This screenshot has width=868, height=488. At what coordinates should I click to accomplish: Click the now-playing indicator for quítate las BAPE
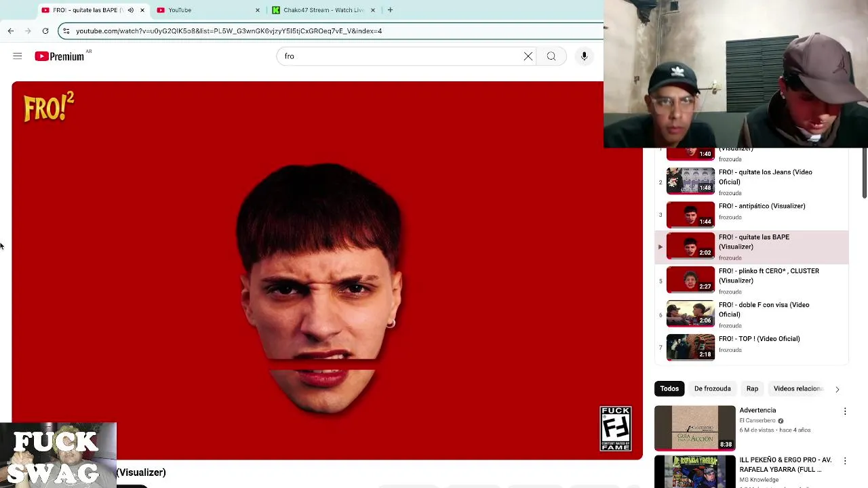coord(660,247)
